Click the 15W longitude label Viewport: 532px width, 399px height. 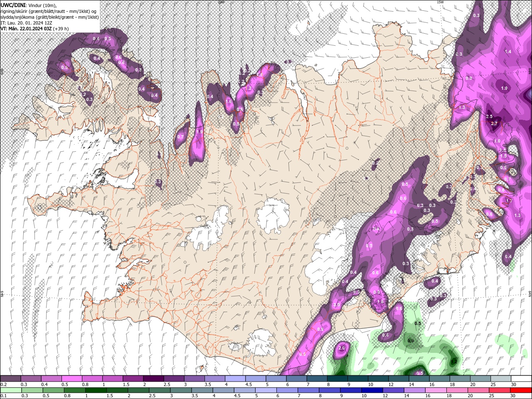click(440, 2)
